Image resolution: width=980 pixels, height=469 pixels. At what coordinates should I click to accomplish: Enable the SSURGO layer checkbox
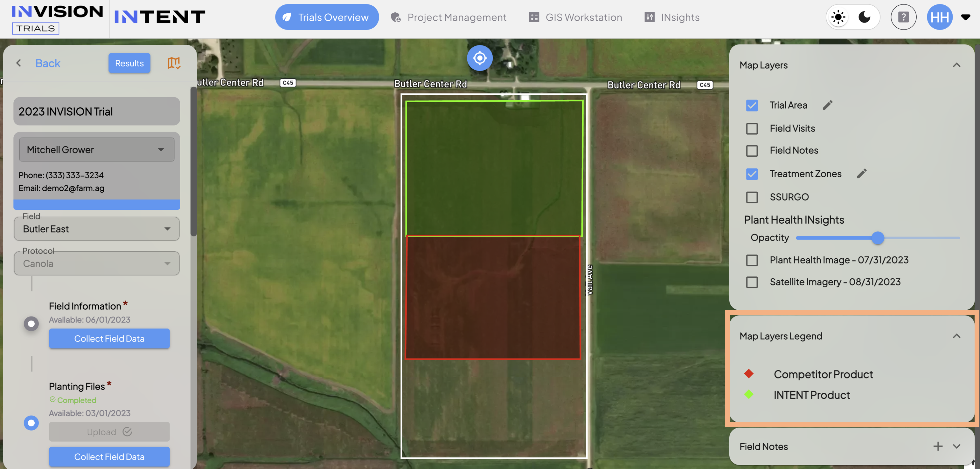tap(752, 197)
